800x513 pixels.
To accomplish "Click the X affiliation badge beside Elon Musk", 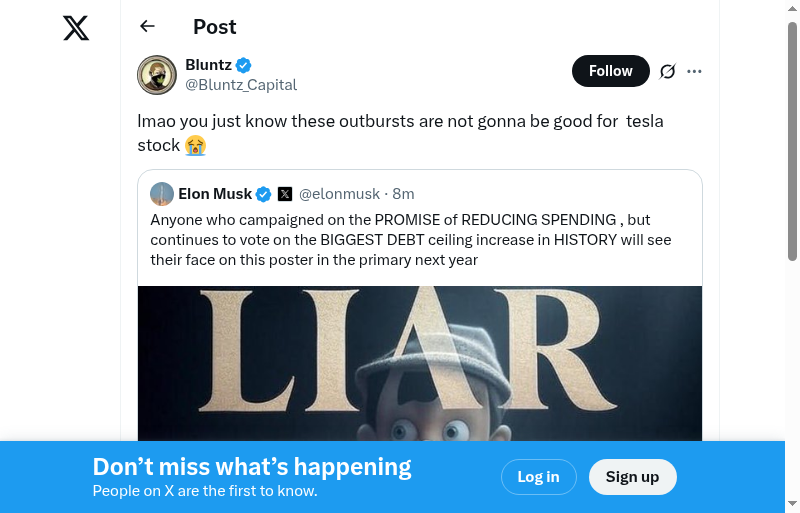I will point(285,194).
